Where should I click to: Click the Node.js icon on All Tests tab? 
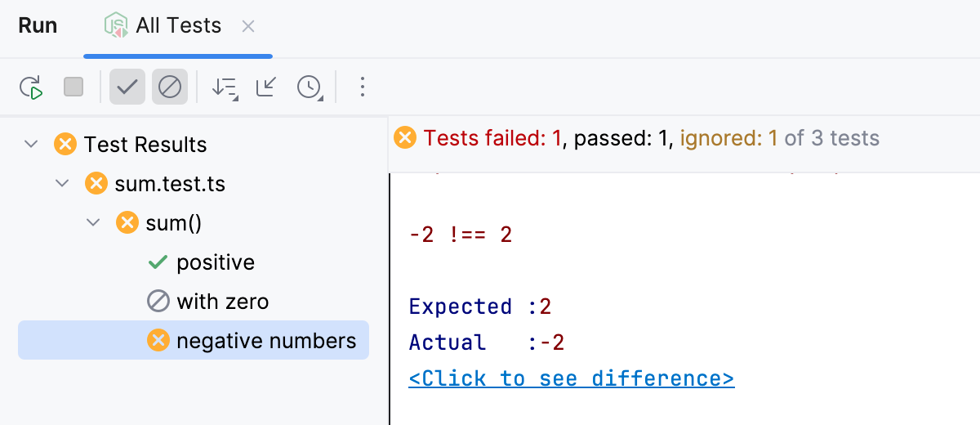coord(116,26)
